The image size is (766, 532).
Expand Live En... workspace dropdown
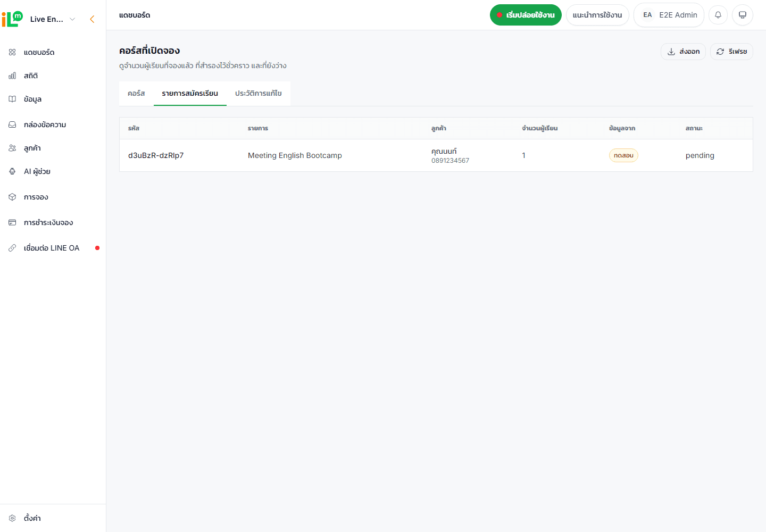click(53, 19)
